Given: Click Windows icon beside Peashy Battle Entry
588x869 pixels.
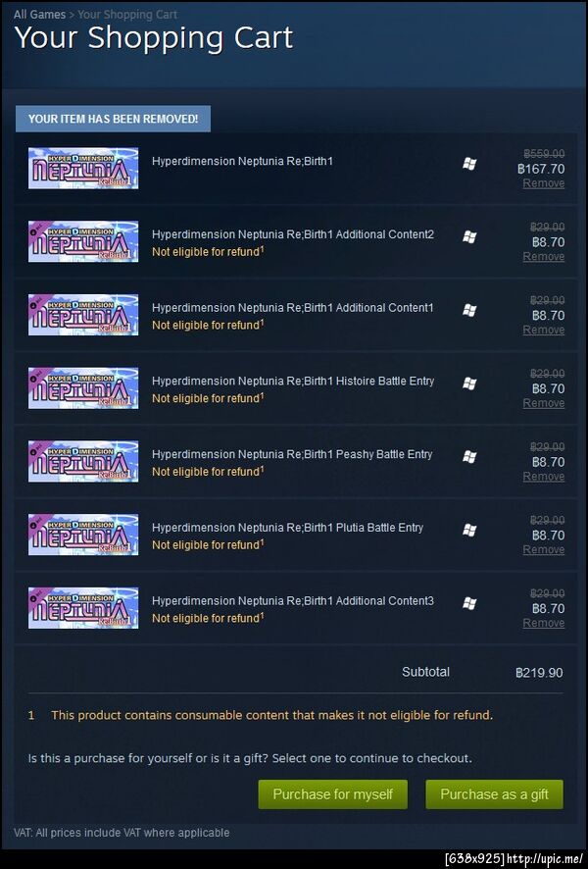Looking at the screenshot, I should 469,457.
